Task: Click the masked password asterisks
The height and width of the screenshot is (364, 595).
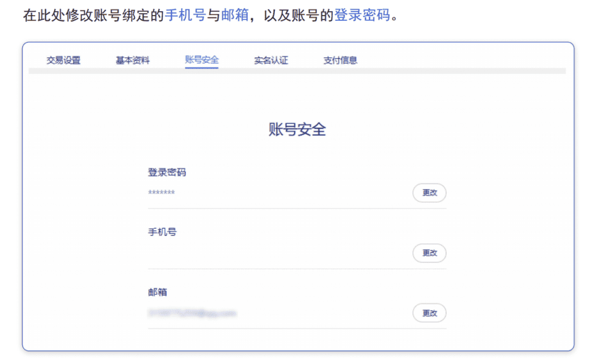Action: (x=162, y=193)
